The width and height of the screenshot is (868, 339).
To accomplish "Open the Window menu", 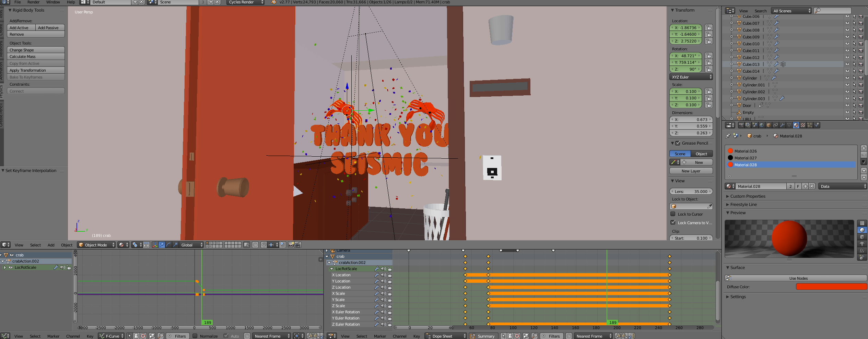I will (53, 2).
